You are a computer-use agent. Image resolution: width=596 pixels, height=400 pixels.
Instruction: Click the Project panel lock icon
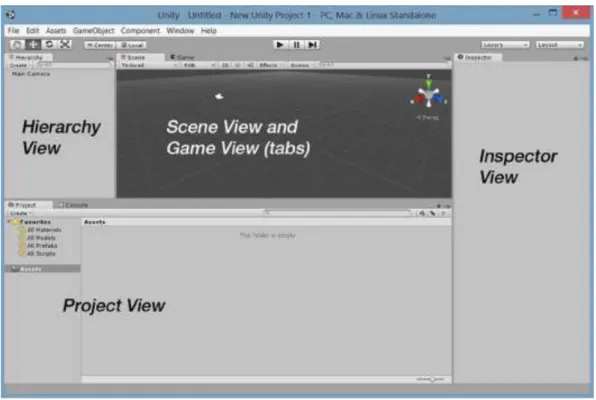coord(438,206)
